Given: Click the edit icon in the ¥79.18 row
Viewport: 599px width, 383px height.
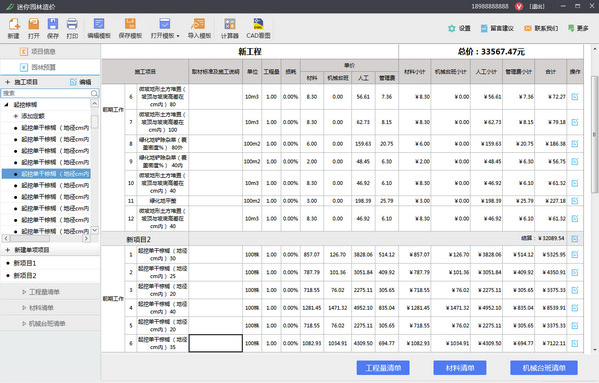Looking at the screenshot, I should tap(575, 122).
